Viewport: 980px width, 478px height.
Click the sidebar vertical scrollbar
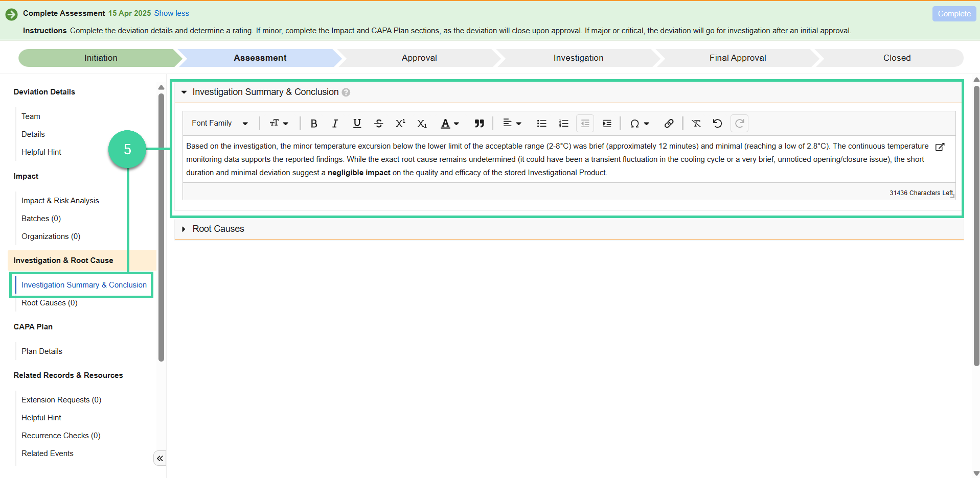(x=162, y=227)
